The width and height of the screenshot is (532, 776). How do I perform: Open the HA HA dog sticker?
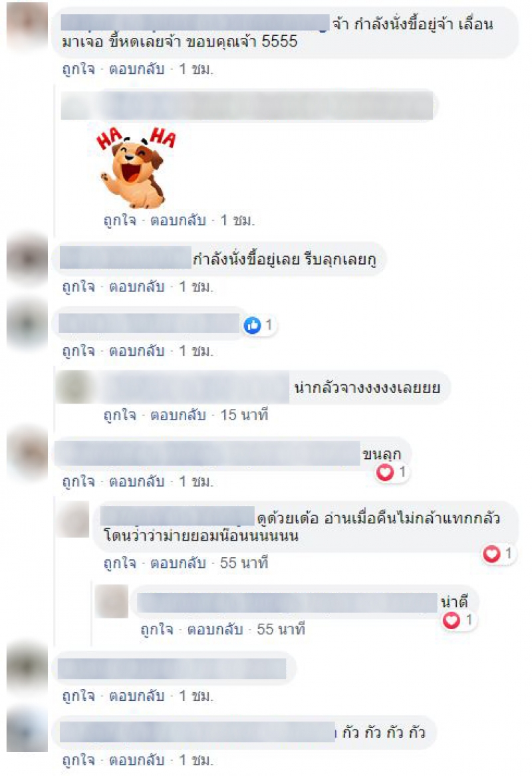coord(136,168)
